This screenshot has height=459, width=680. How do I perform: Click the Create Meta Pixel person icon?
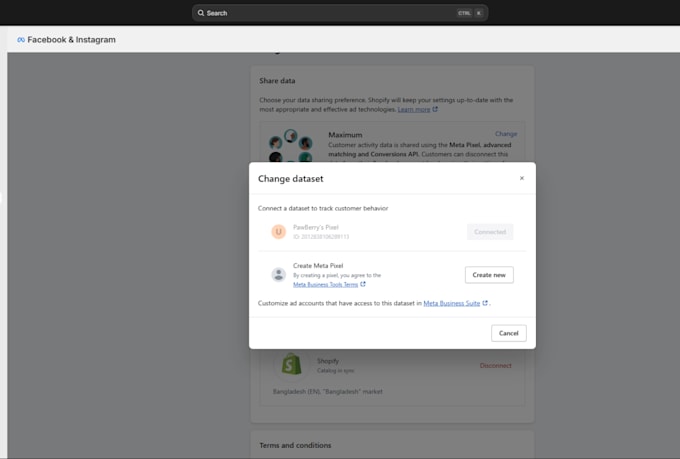coord(278,274)
